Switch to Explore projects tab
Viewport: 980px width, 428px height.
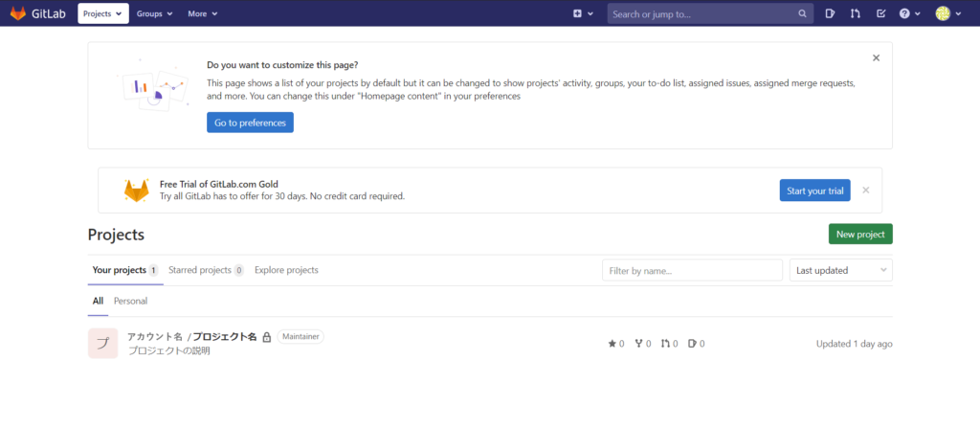(x=286, y=270)
